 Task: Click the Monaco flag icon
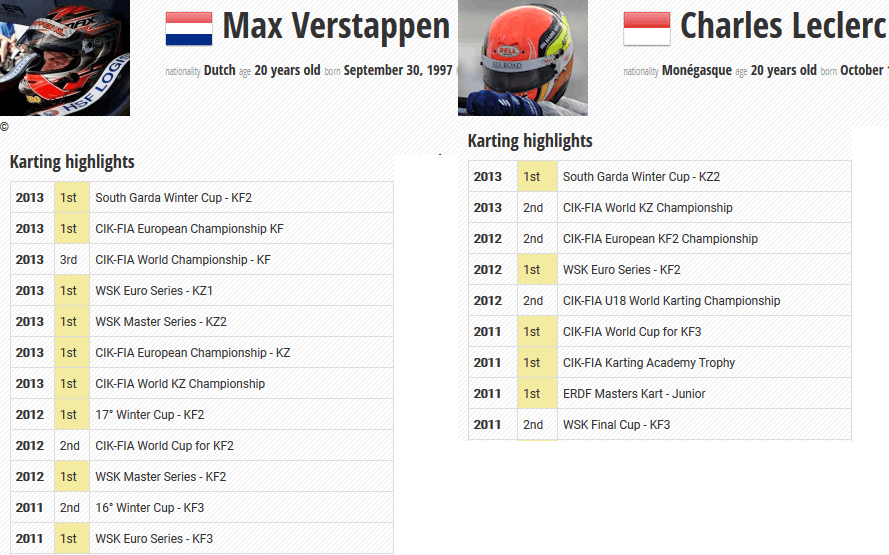point(647,28)
